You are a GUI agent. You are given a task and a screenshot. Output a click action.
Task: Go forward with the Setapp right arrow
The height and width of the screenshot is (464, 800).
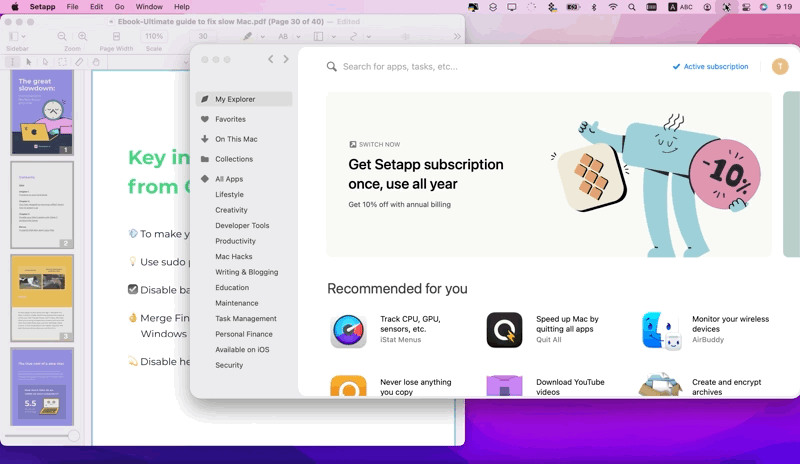click(x=286, y=59)
